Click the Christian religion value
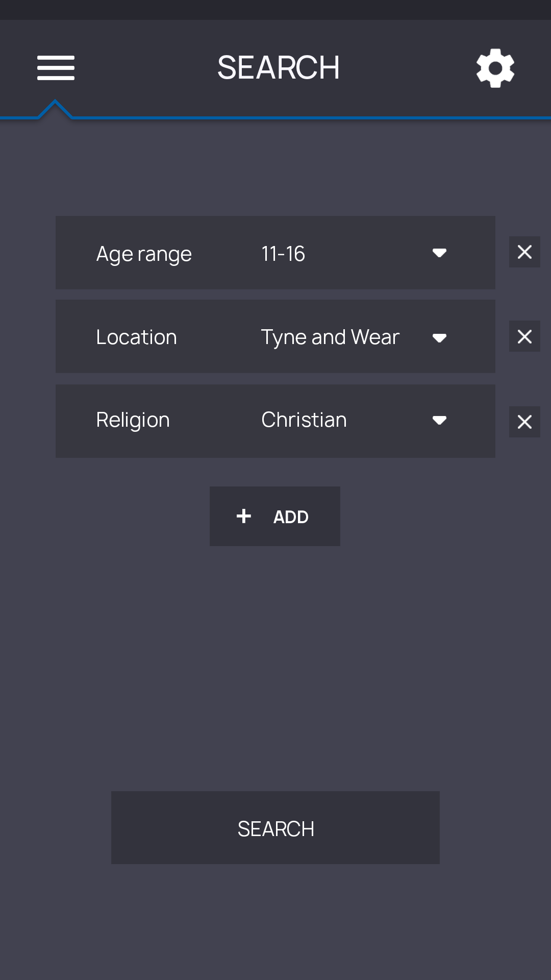 pyautogui.click(x=304, y=420)
